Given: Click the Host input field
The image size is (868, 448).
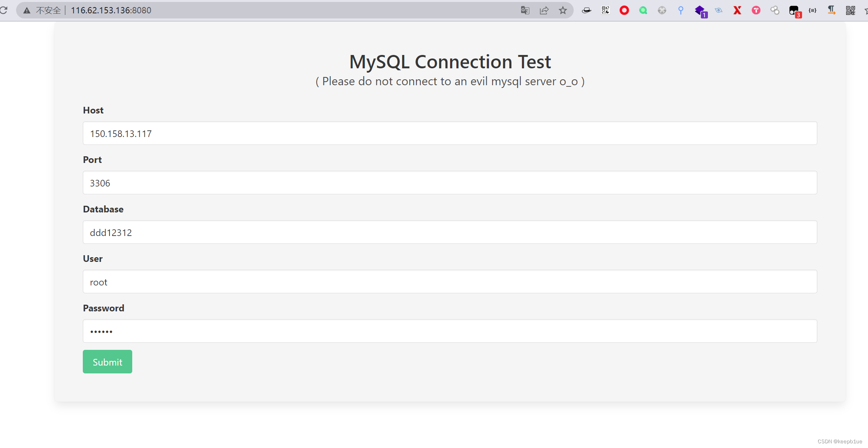Looking at the screenshot, I should (450, 133).
